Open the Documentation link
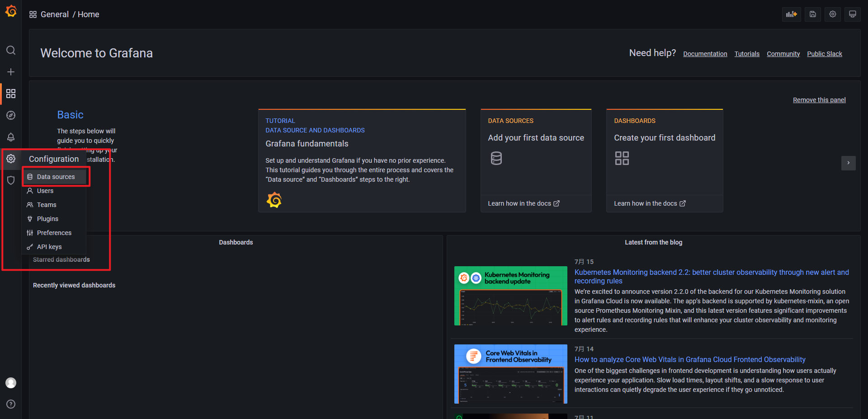 point(705,54)
